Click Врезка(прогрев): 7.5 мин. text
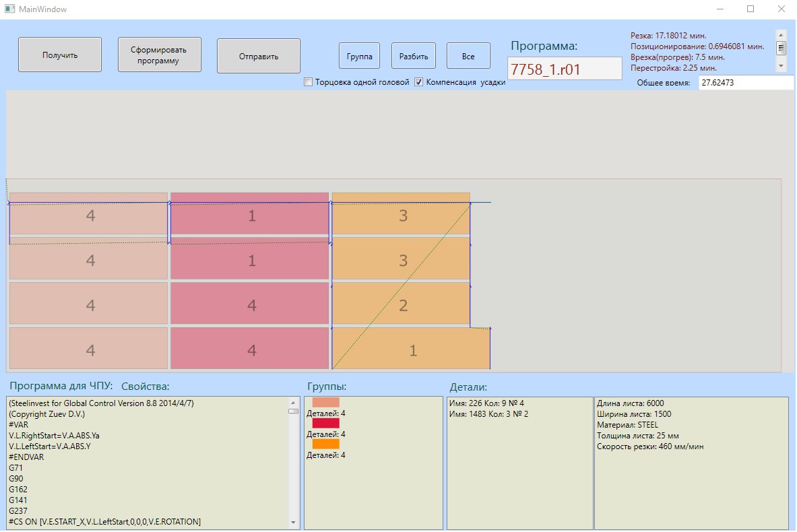Viewport: 797px width, 532px height. pyautogui.click(x=678, y=57)
